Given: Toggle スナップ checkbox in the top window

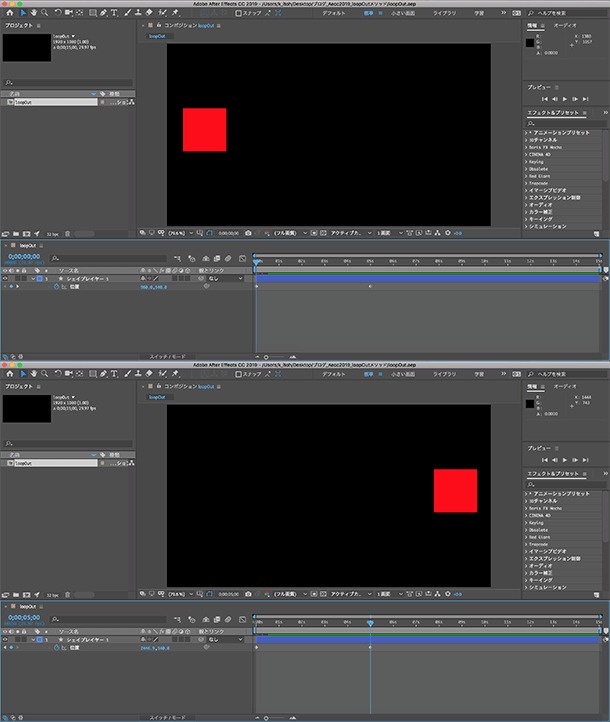Looking at the screenshot, I should click(x=238, y=13).
